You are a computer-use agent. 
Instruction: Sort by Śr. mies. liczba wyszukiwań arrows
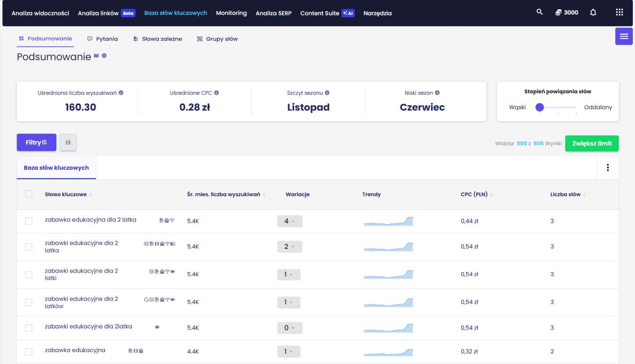(x=264, y=195)
